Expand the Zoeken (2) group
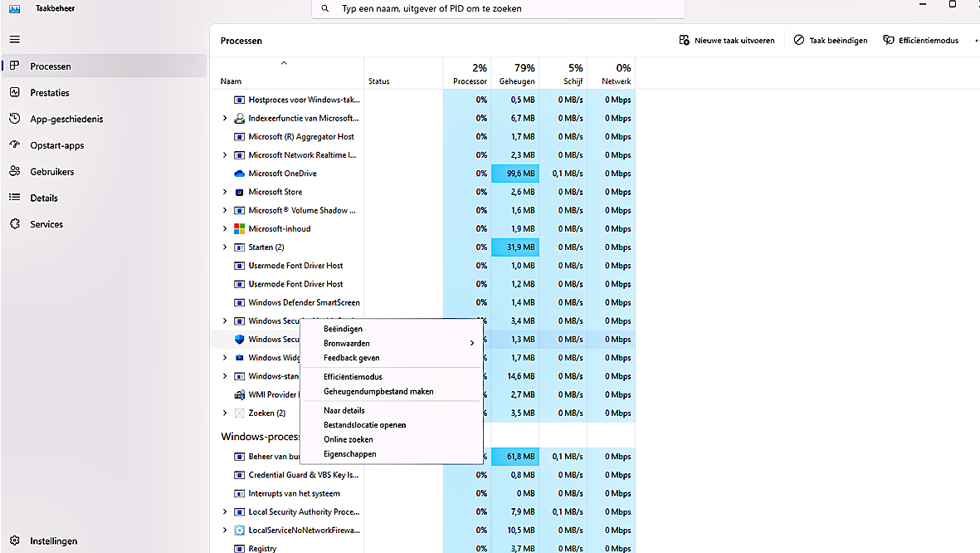This screenshot has height=553, width=980. pyautogui.click(x=225, y=413)
